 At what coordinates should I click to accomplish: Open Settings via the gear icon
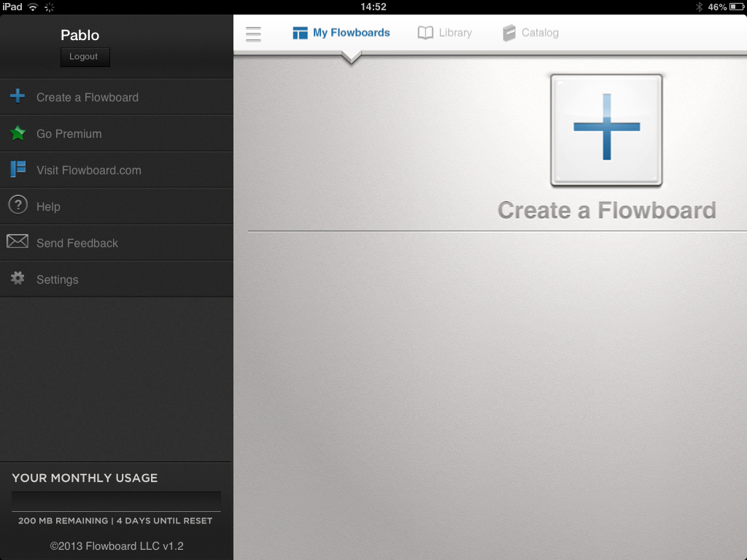pos(17,278)
